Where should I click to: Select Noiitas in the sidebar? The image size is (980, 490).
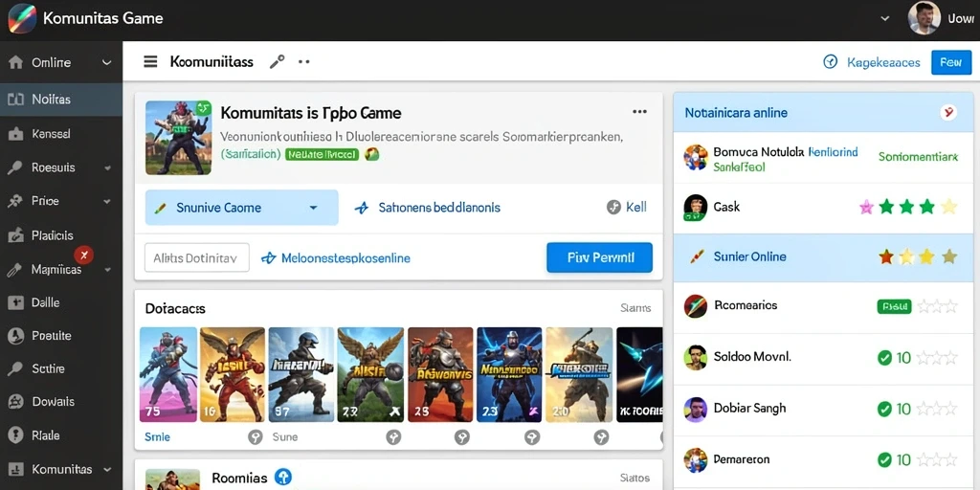click(x=61, y=100)
